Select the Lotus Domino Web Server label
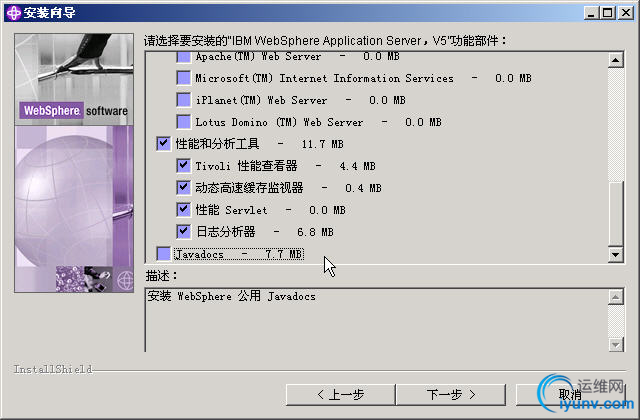Image resolution: width=640 pixels, height=420 pixels. pyautogui.click(x=318, y=122)
